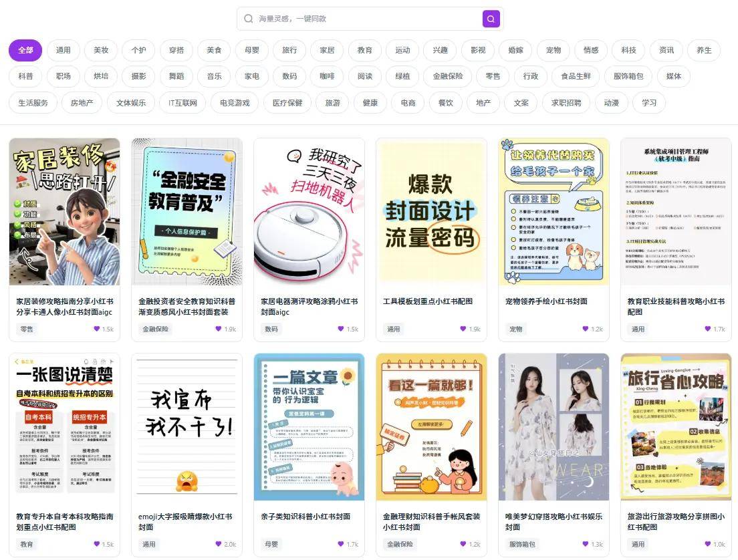
Task: Like the robot vacuum template with heart
Action: [342, 329]
